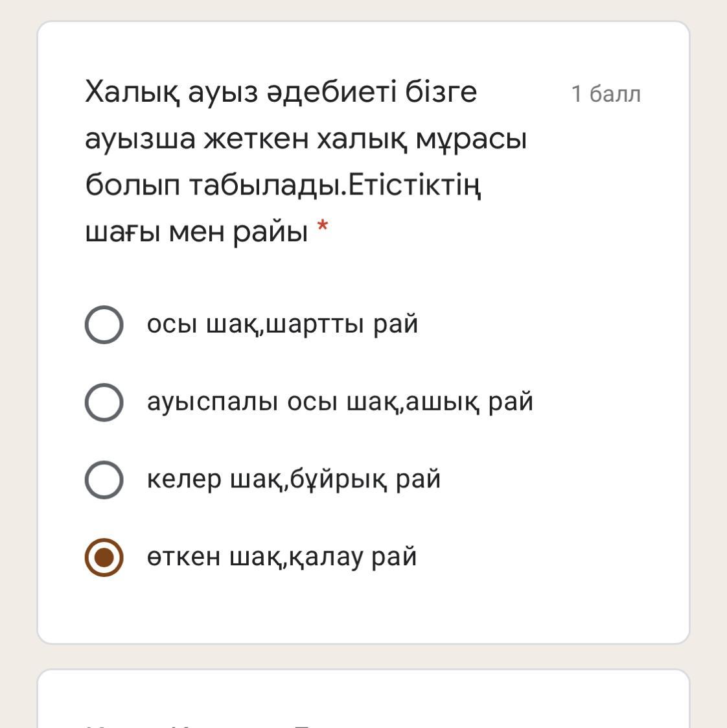The image size is (727, 728).
Task: Tap the "келер шақ,бұйрық рай" label text
Action: tap(294, 480)
